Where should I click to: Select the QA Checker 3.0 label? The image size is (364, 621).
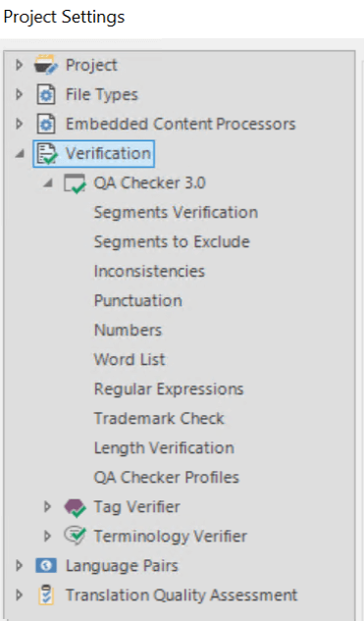[x=150, y=183]
